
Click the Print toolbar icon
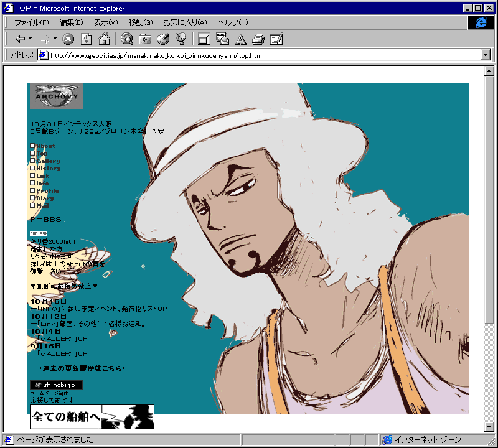[x=258, y=39]
